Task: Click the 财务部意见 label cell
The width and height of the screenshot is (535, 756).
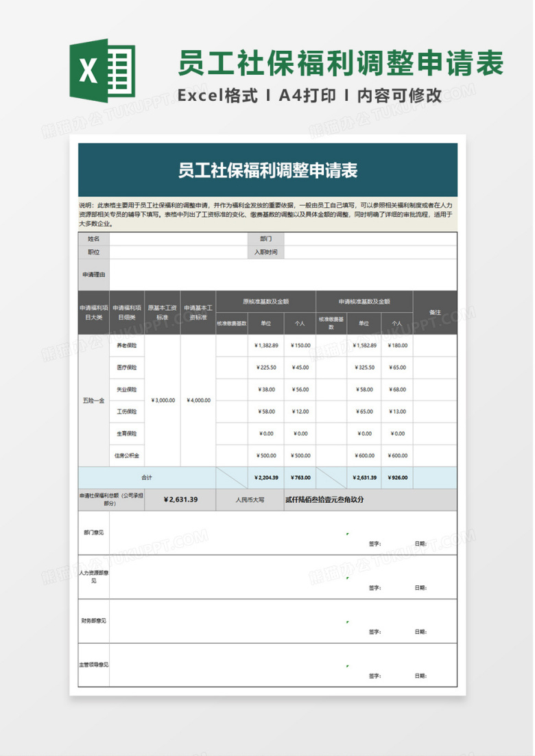Action: click(94, 621)
